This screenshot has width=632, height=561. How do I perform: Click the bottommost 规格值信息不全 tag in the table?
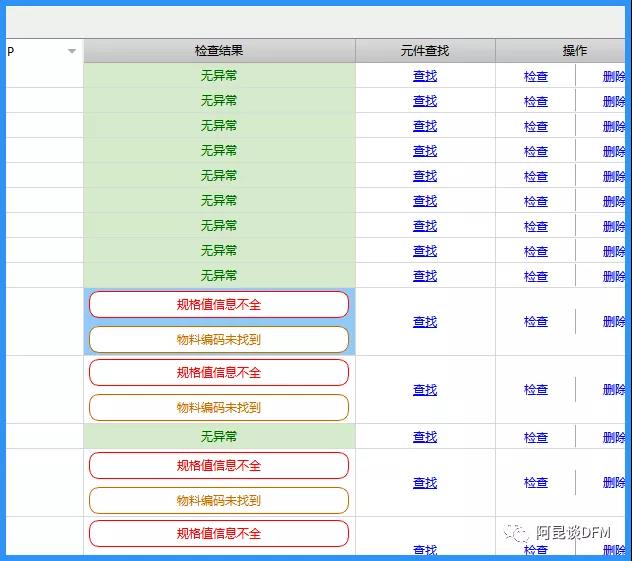[x=219, y=534]
